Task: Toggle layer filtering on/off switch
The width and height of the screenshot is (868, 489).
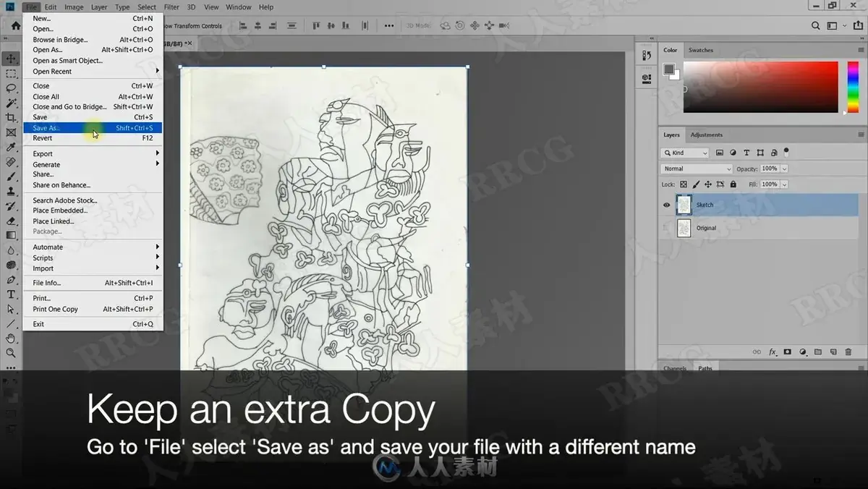Action: click(786, 152)
